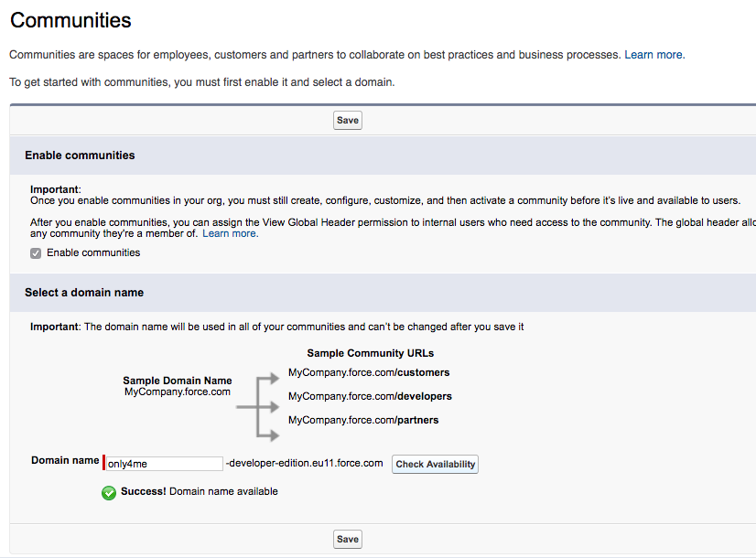Click the 'Success! Domain name available' message
756x558 pixels.
click(199, 491)
